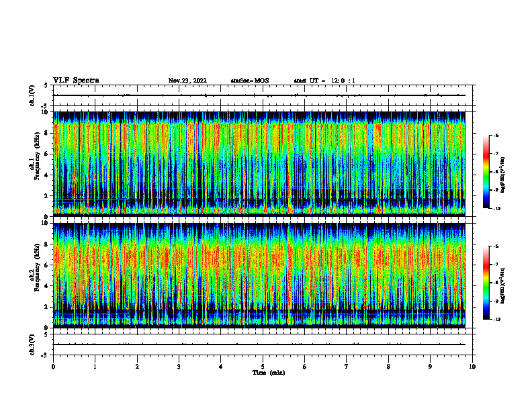532x411 pixels.
Task: Click the ch.1 frequency axis "4" tick label
Action: [47, 175]
